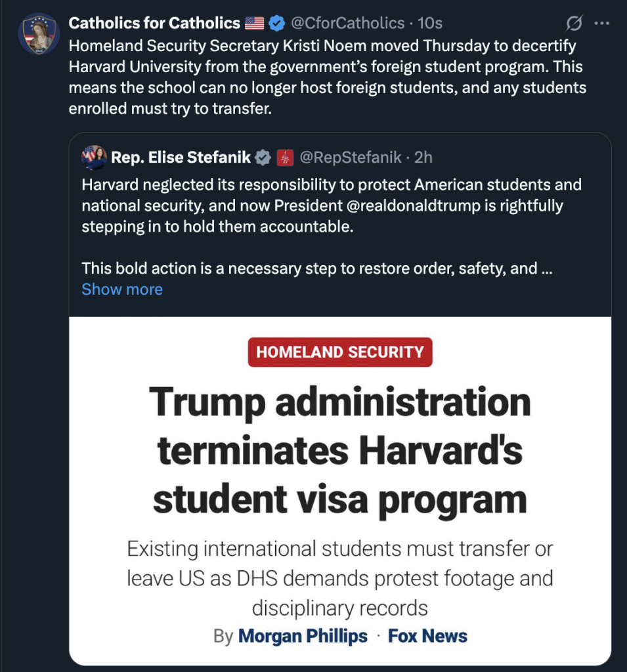The width and height of the screenshot is (627, 672).
Task: Open the @RepStefanik handle
Action: pos(351,157)
